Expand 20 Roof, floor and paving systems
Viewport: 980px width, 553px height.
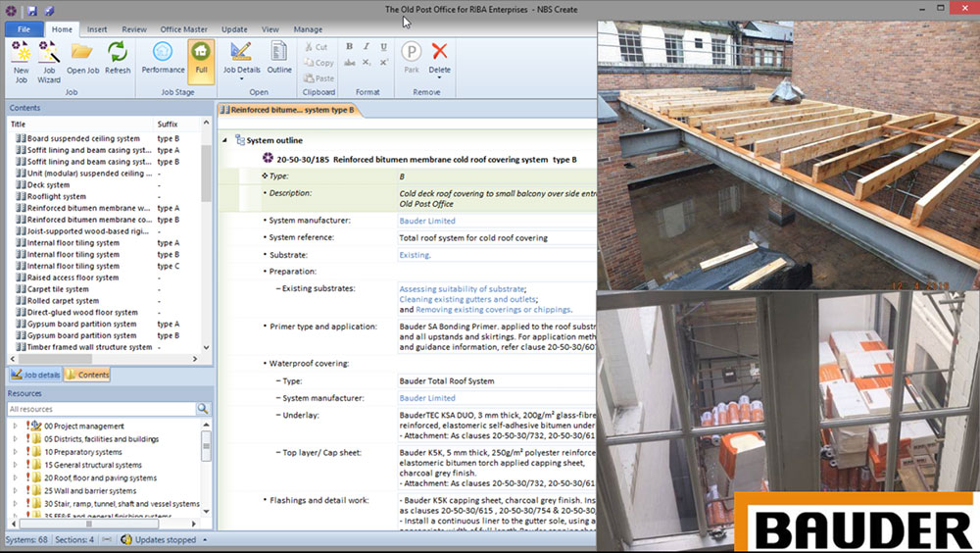click(x=15, y=478)
